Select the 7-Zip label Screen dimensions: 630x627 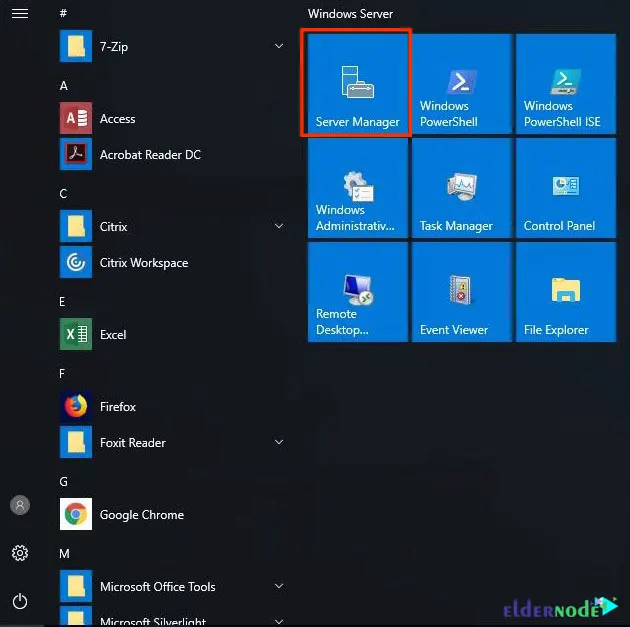(114, 47)
